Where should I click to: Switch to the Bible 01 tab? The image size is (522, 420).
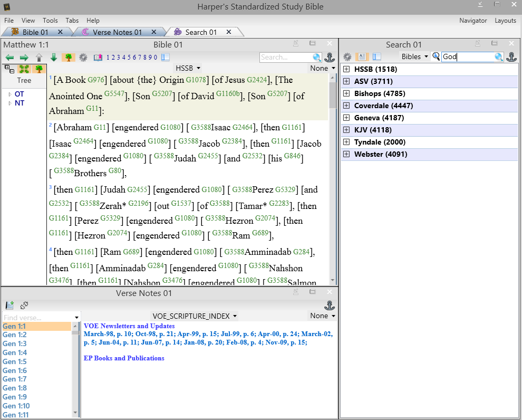pos(35,32)
